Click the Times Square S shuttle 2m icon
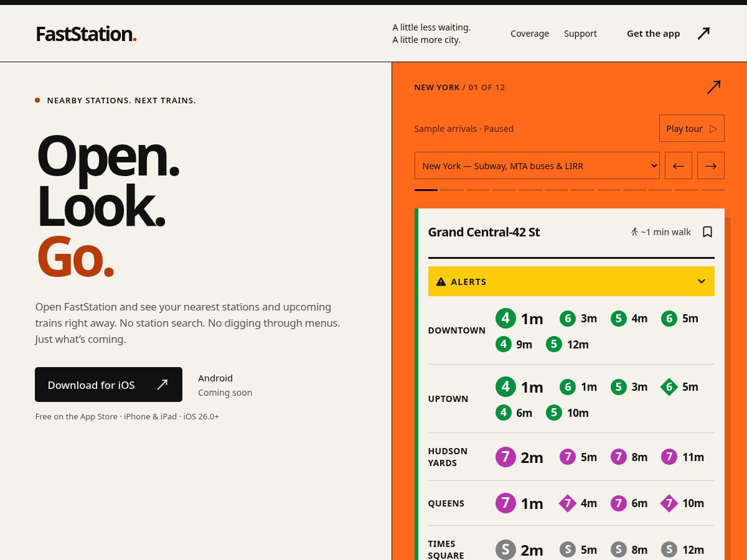This screenshot has height=560, width=747. [x=505, y=549]
